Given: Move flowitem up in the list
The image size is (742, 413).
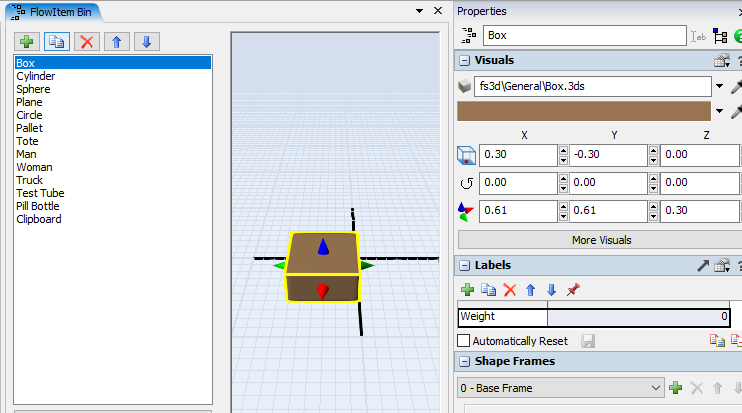Looking at the screenshot, I should (x=117, y=41).
